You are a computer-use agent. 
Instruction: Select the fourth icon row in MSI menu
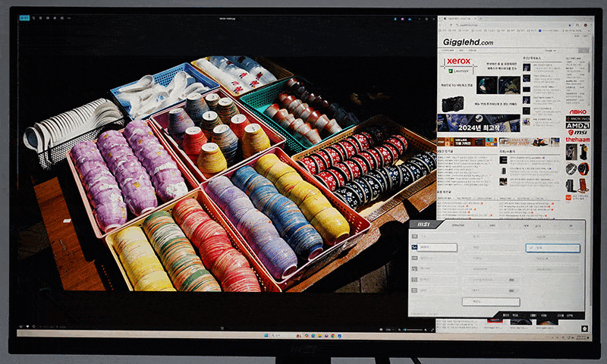[434, 268]
